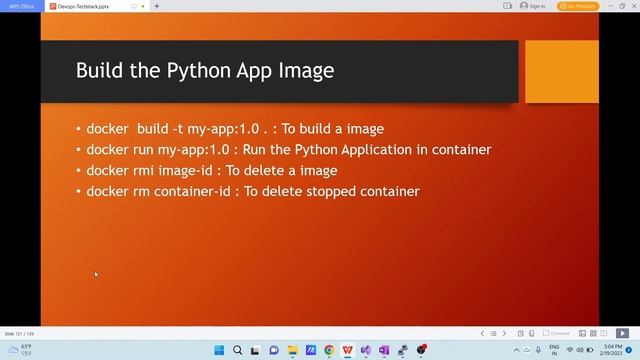Go to next slide arrow

point(504,333)
